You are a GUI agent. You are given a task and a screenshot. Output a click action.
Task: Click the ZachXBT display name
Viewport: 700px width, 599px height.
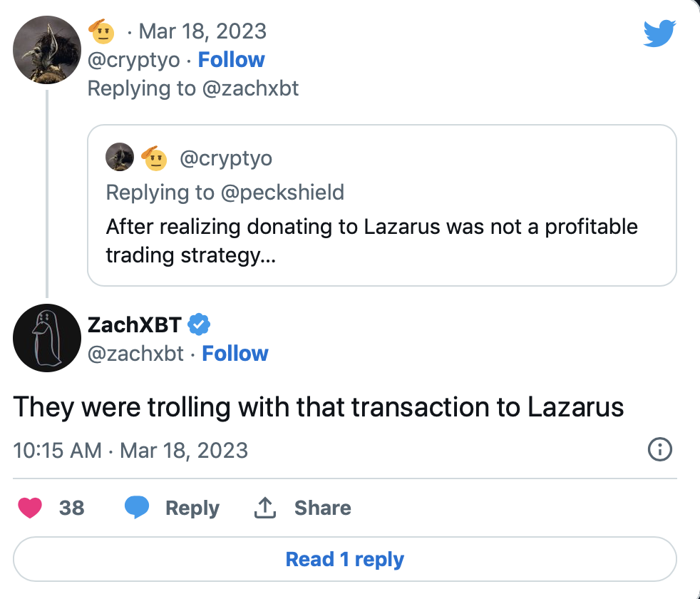[x=135, y=324]
